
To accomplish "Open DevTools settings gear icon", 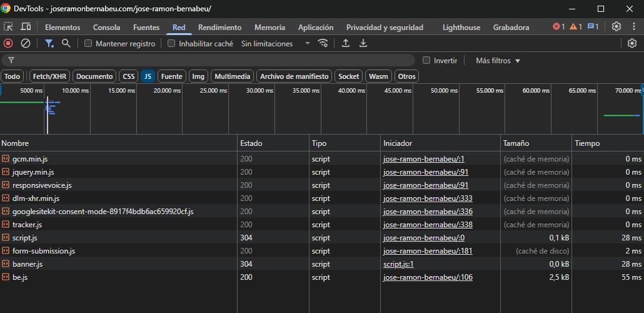I will 616,27.
